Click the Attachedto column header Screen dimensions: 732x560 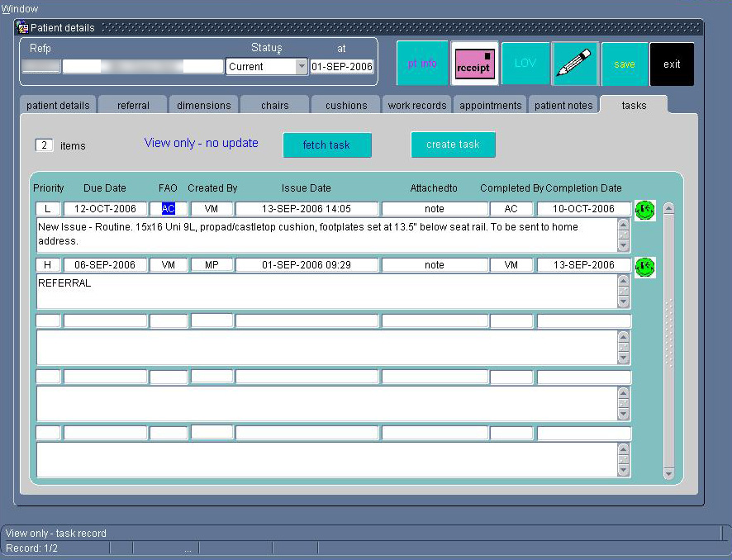coord(434,188)
